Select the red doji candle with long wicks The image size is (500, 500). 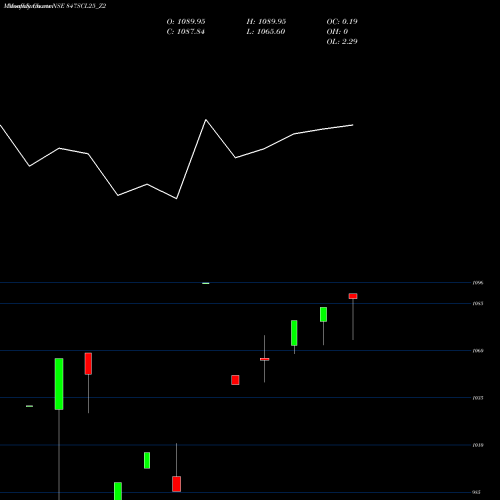tap(265, 359)
